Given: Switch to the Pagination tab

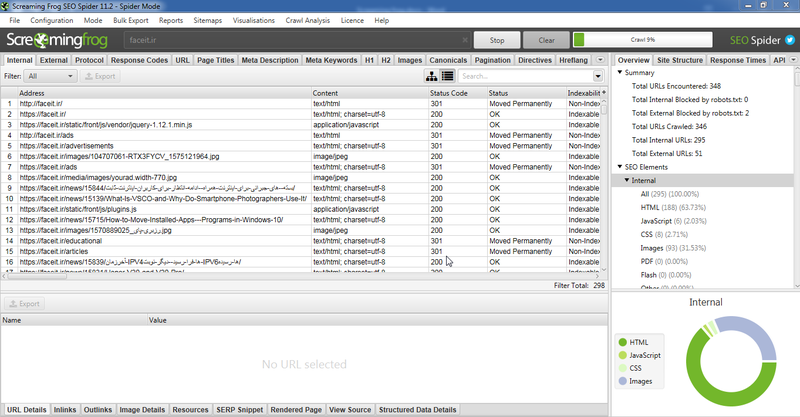Looking at the screenshot, I should (492, 60).
